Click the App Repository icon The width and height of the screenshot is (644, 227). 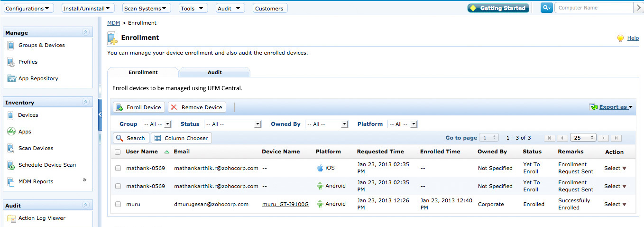(x=11, y=79)
